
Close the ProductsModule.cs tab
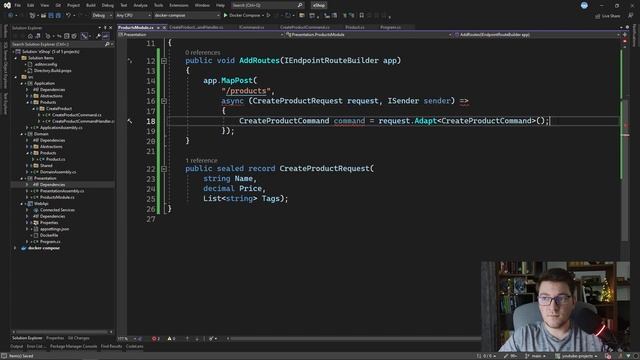[164, 27]
